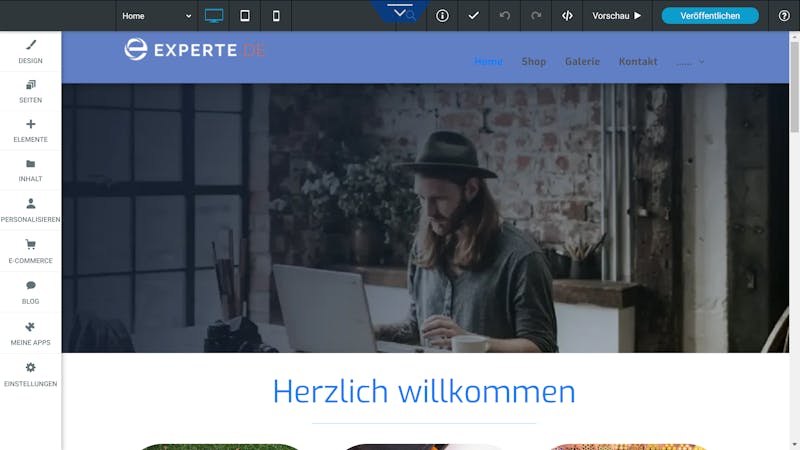Open the Einstellungen gear panel
The height and width of the screenshot is (450, 800).
(31, 374)
